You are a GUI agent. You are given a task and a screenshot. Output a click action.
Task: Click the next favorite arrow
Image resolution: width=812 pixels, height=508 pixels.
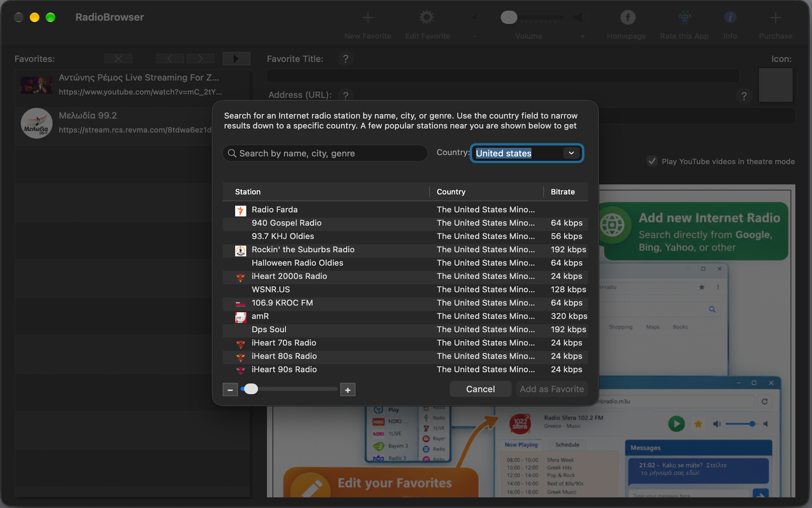(200, 59)
